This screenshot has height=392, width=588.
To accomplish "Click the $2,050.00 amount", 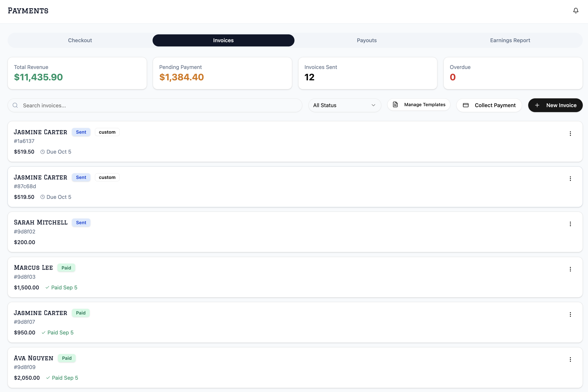I will click(27, 378).
